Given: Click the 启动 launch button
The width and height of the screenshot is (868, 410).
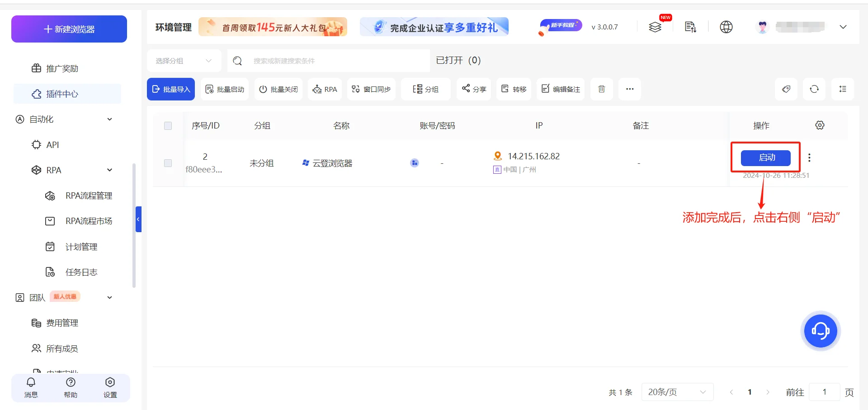Looking at the screenshot, I should tap(766, 157).
